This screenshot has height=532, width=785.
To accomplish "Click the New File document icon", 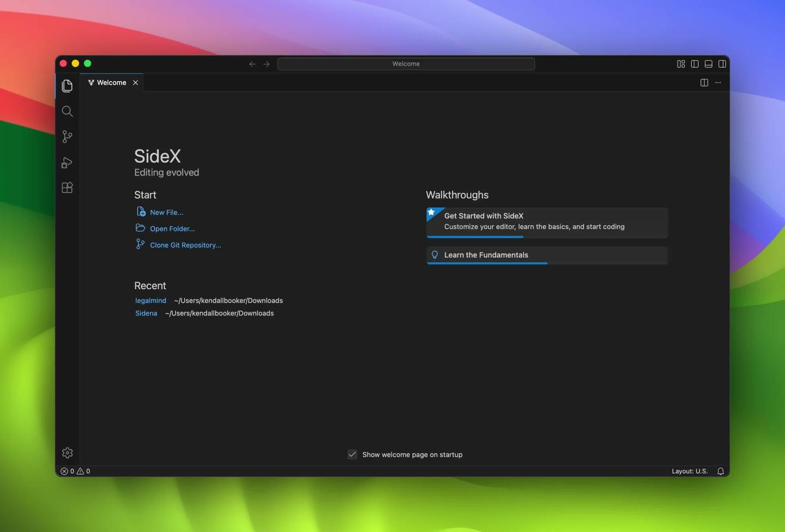I will click(x=141, y=211).
